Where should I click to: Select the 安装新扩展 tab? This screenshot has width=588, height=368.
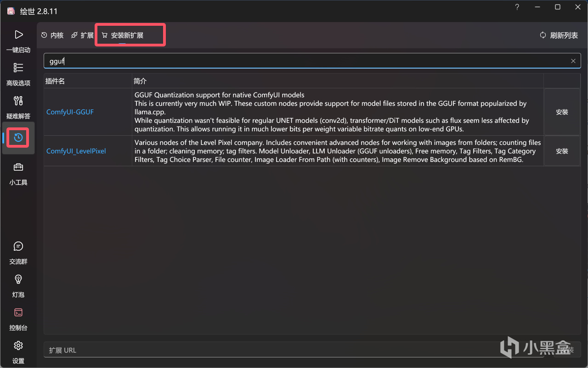click(x=123, y=35)
